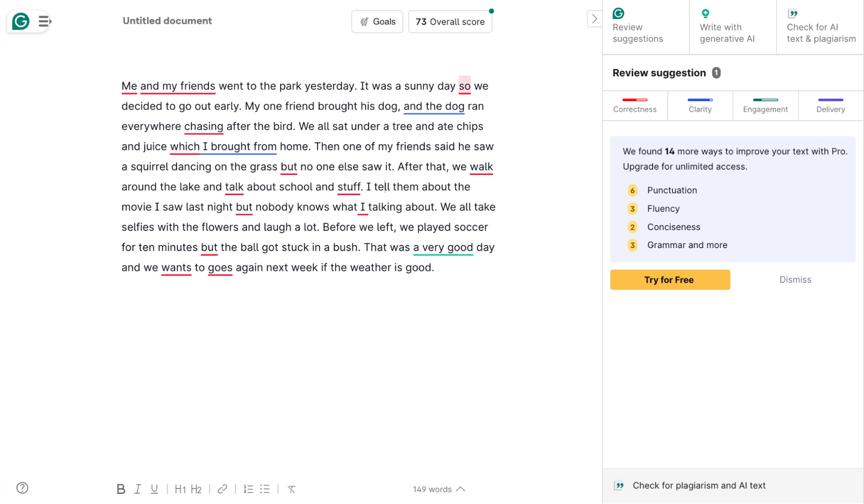Screen dimensions: 864x504
Task: Select the Delivery category
Action: click(831, 105)
